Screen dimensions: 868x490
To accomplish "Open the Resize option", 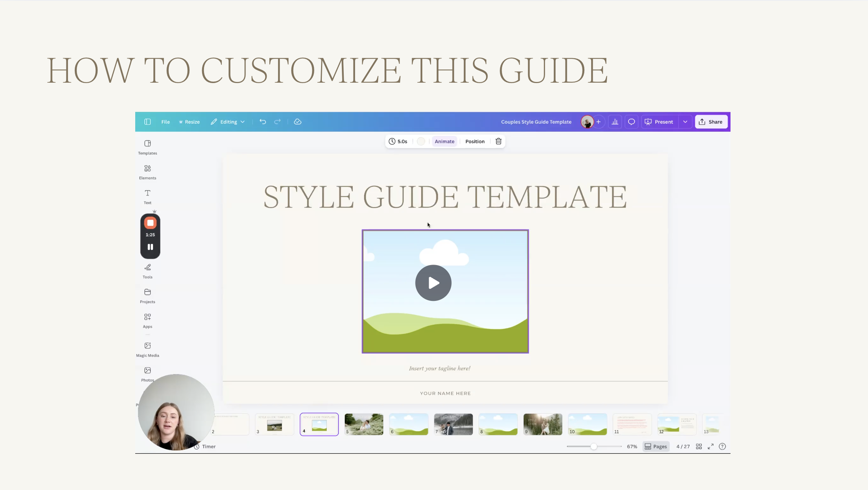I will tap(189, 122).
